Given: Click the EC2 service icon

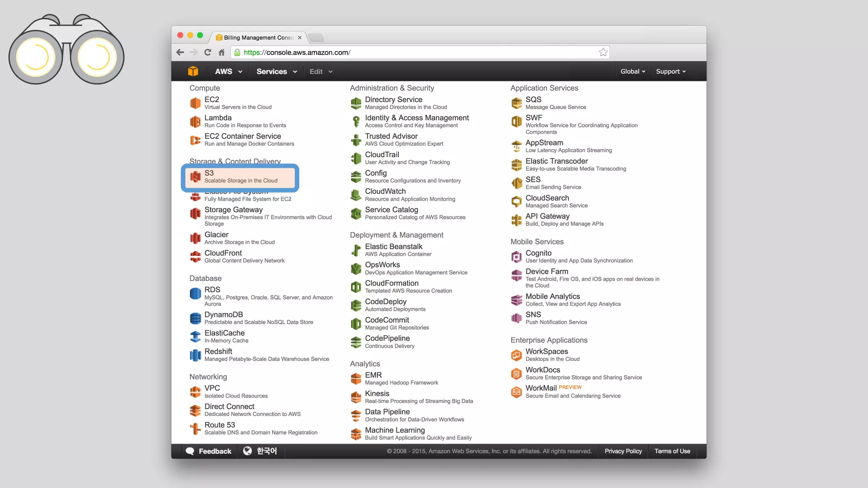Looking at the screenshot, I should coord(195,103).
